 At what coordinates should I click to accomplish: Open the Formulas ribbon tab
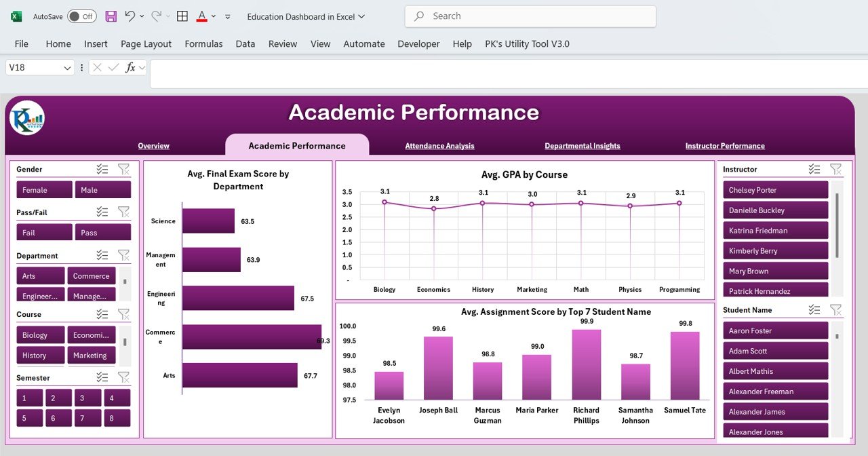pyautogui.click(x=203, y=43)
